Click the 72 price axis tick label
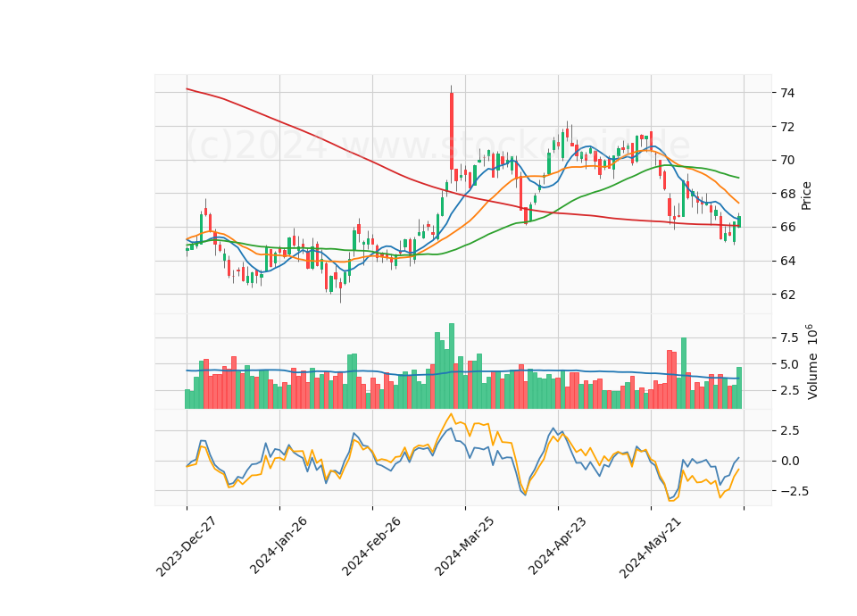857x616 pixels. point(787,127)
